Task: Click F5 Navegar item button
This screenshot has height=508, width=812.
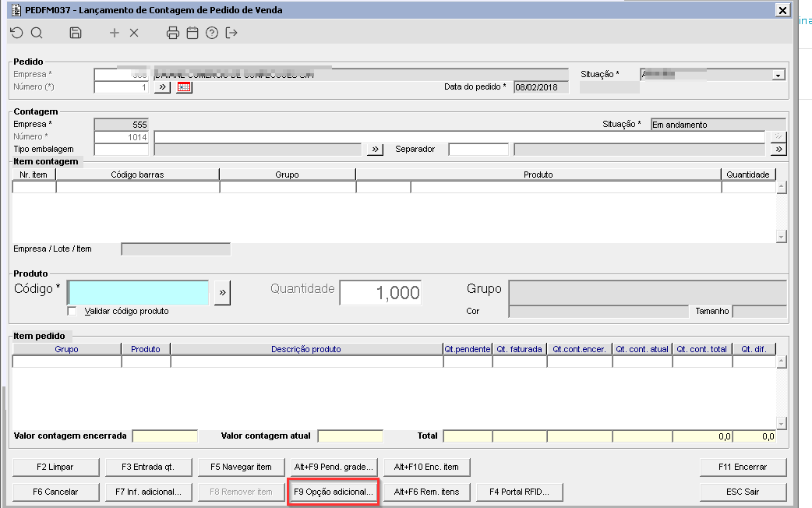Action: 242,467
